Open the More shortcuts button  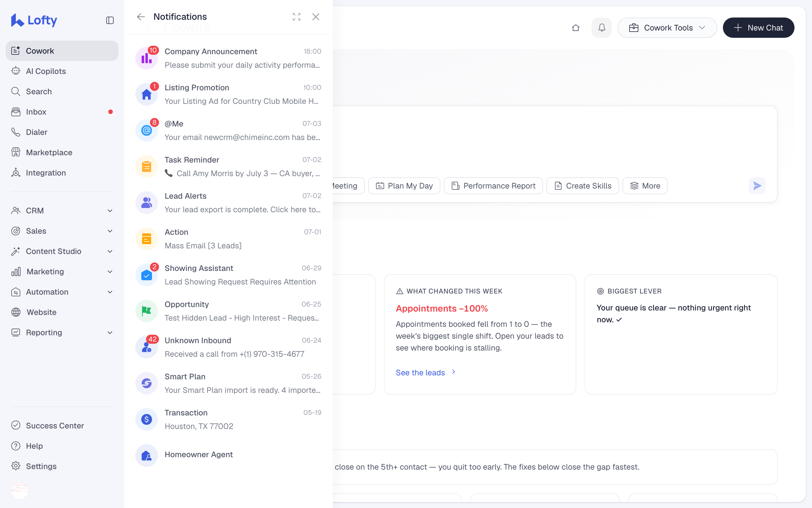645,186
